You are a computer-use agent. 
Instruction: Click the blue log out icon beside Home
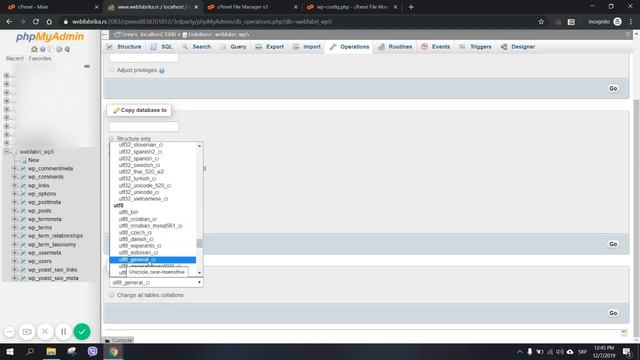point(42,49)
